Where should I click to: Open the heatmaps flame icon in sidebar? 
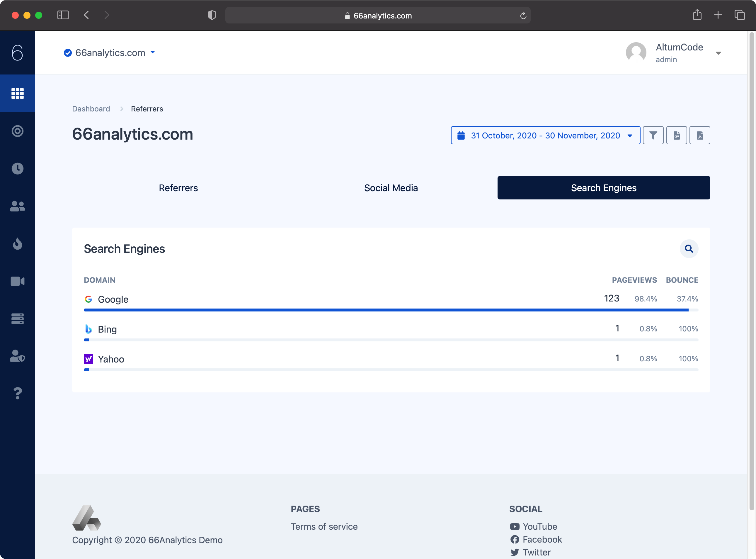click(x=17, y=244)
